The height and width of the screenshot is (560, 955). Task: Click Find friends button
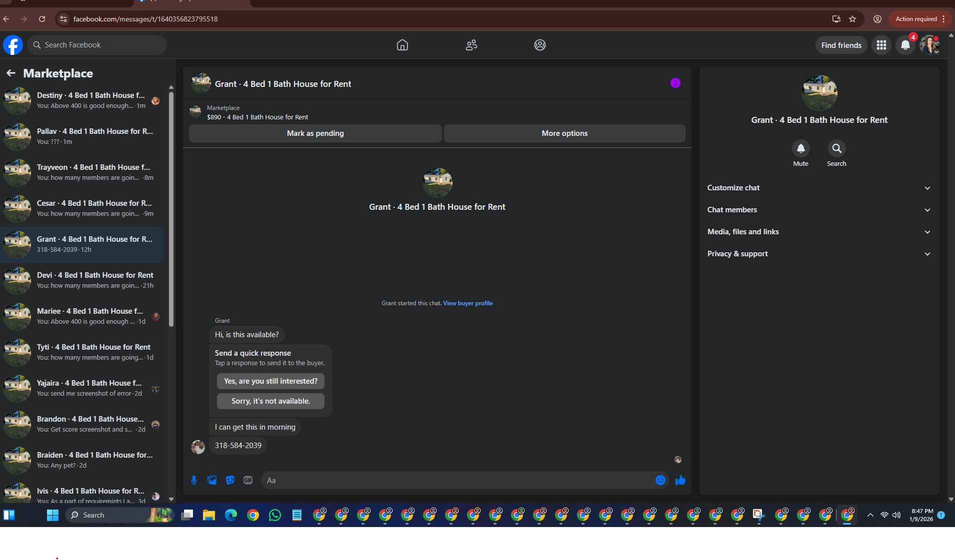[x=841, y=45]
